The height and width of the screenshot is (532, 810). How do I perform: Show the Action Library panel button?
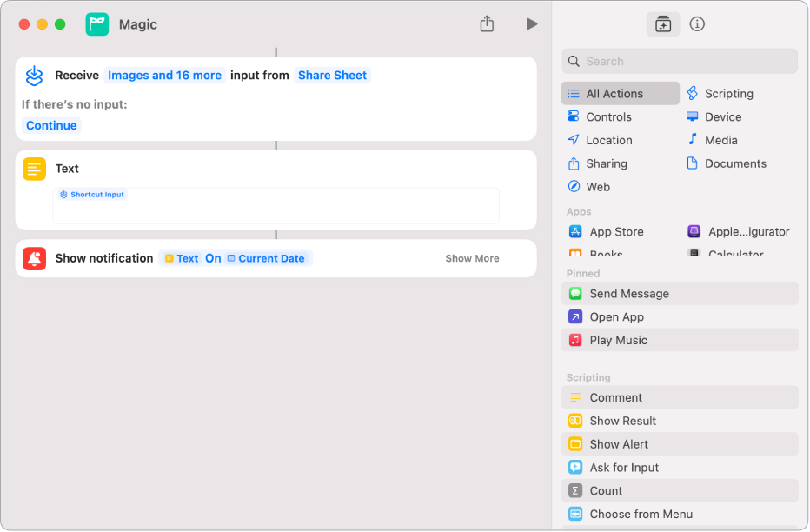tap(663, 23)
